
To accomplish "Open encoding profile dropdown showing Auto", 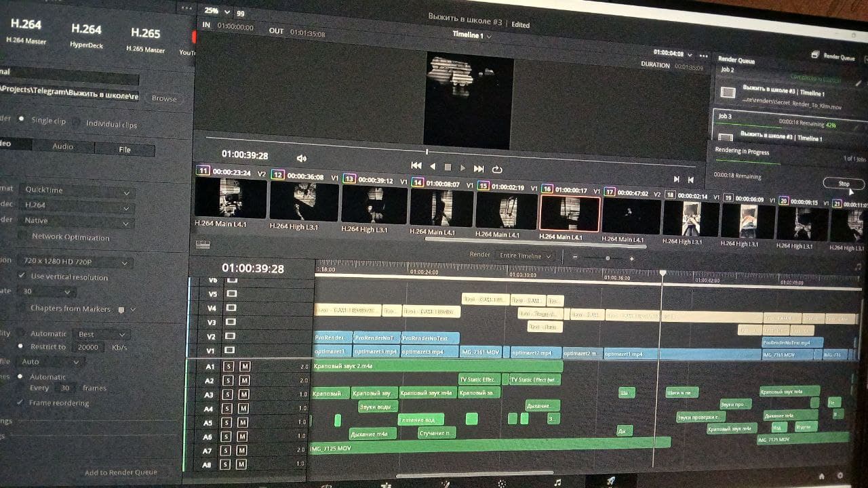I will click(50, 362).
